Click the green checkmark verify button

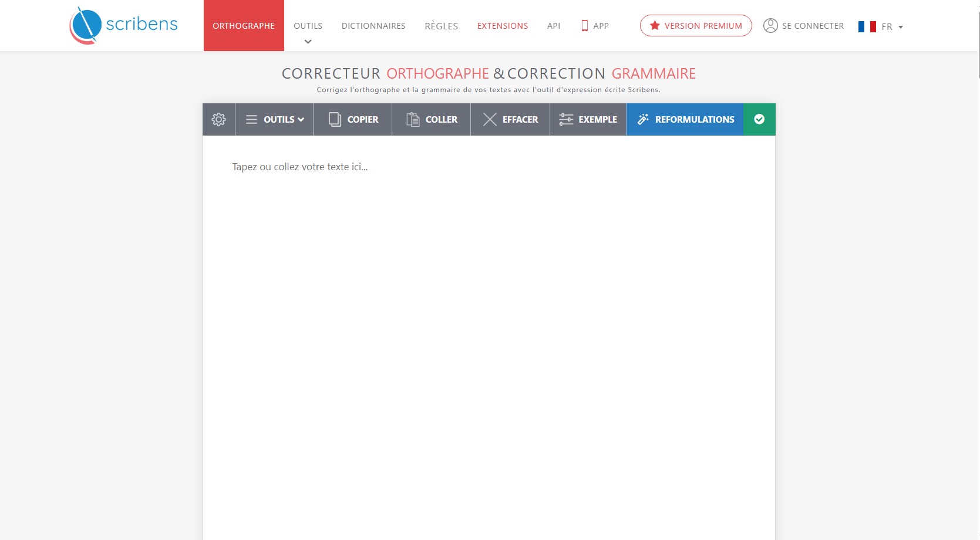click(x=759, y=120)
